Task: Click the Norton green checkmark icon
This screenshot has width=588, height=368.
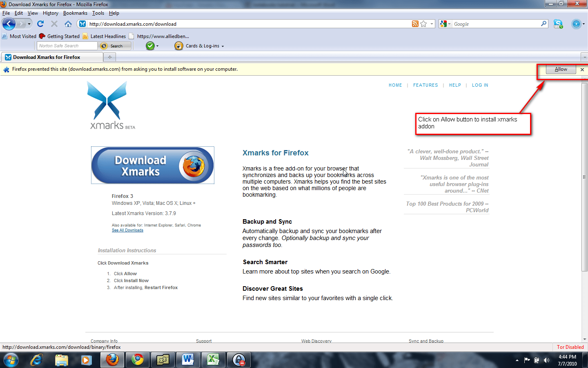Action: click(150, 46)
